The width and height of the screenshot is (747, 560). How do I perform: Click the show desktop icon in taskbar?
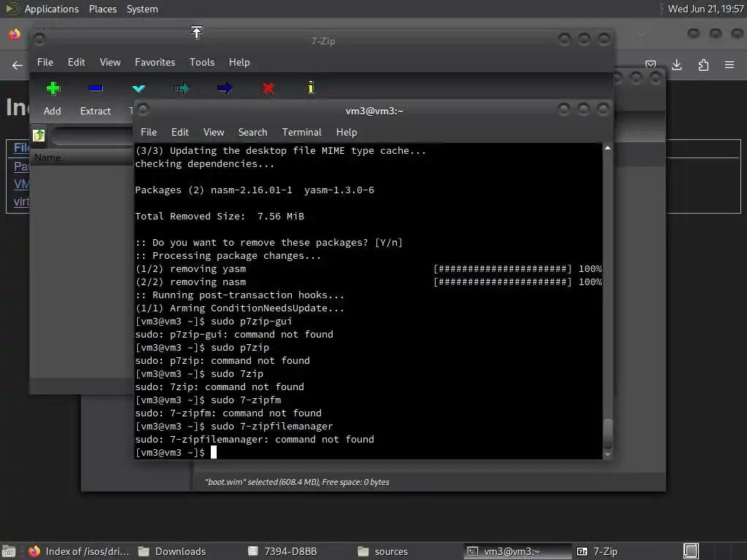pos(9,551)
